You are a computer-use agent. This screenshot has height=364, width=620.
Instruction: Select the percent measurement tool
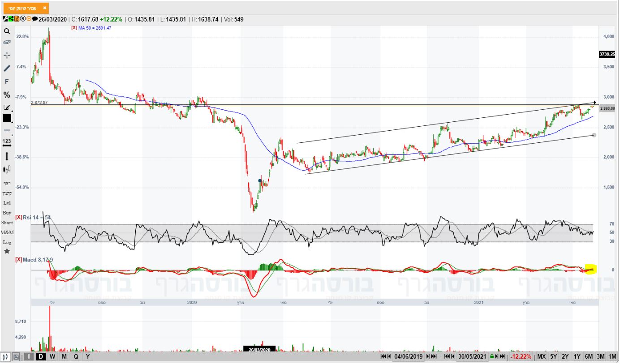point(7,94)
